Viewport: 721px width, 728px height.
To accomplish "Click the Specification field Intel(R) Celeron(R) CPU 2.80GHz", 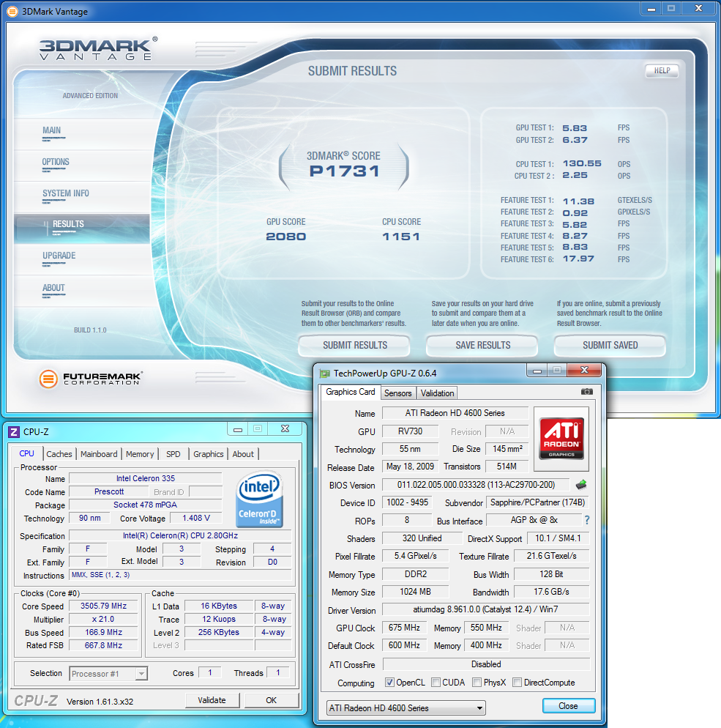I will pyautogui.click(x=181, y=535).
